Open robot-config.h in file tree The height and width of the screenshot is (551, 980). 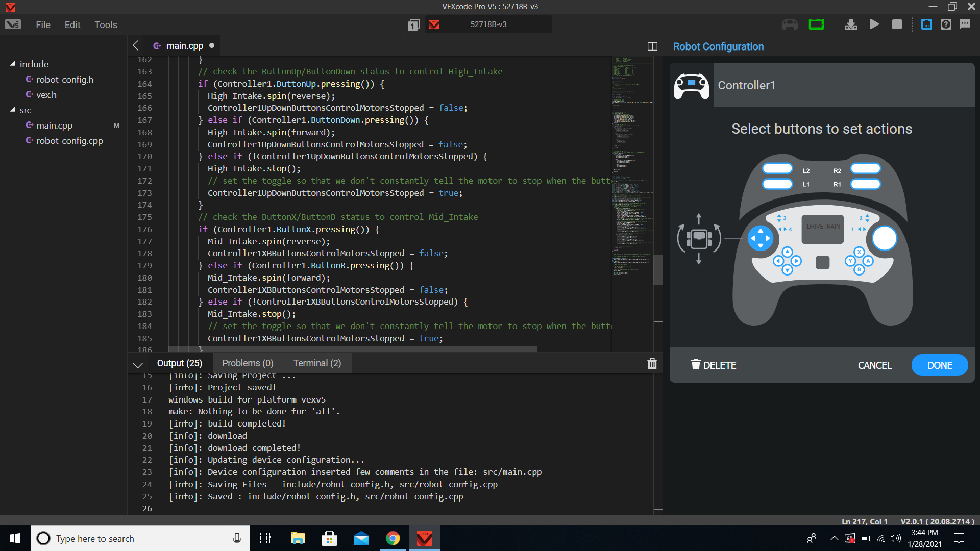point(65,79)
